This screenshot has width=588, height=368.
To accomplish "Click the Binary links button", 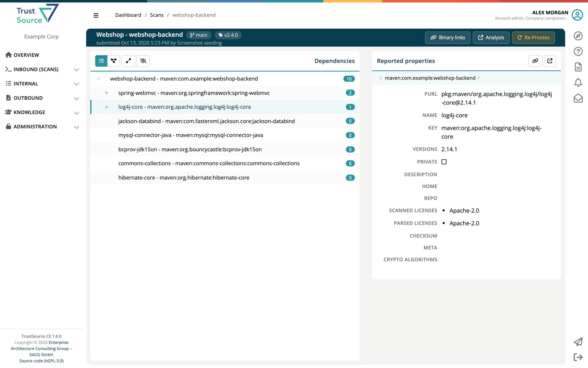I will [x=448, y=38].
